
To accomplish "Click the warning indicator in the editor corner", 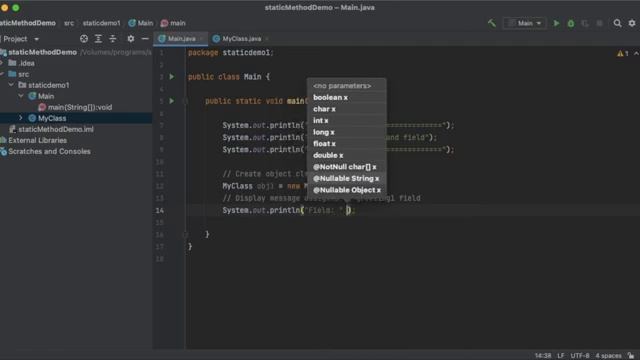I will (x=622, y=53).
